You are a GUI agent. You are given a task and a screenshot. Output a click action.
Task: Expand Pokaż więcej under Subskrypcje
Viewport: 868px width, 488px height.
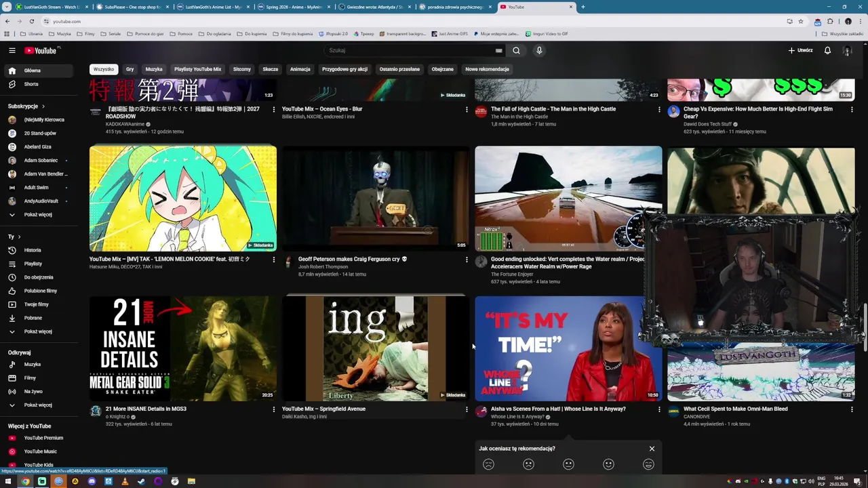[39, 215]
